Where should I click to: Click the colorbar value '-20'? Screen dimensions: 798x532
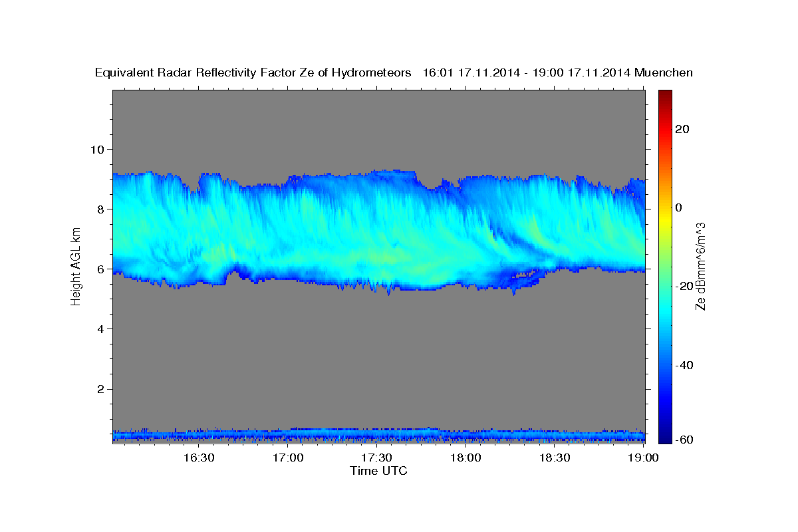point(684,286)
